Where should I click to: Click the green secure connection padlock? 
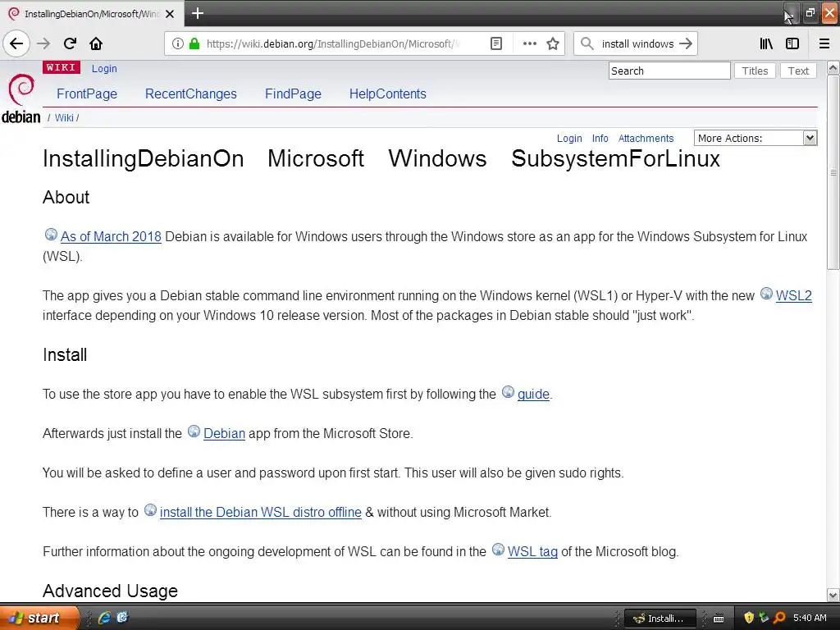click(x=194, y=43)
